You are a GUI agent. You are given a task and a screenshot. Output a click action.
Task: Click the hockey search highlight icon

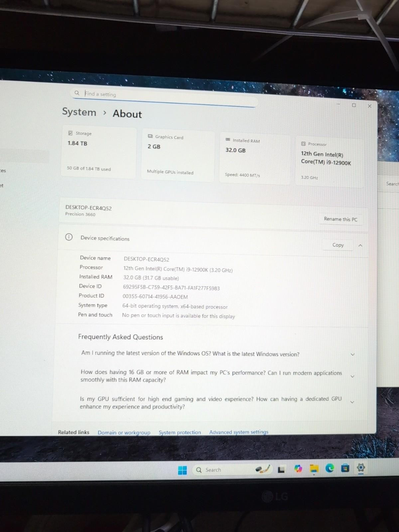(263, 469)
